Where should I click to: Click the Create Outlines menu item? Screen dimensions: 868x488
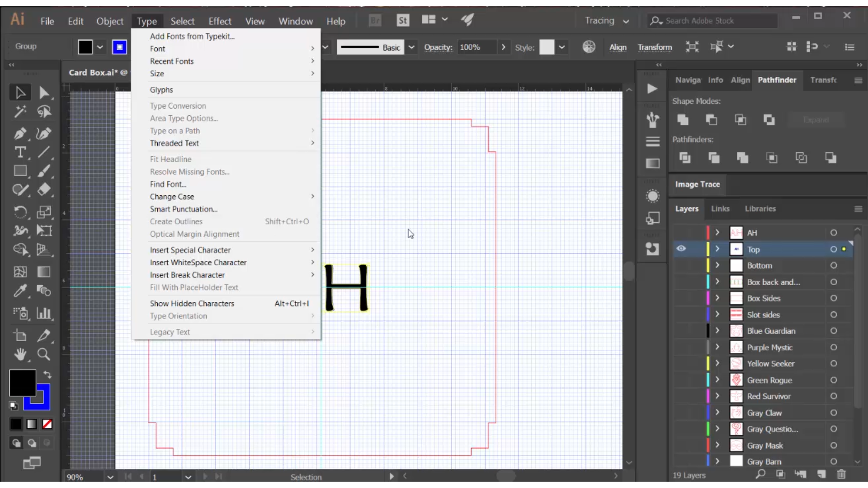tap(176, 221)
